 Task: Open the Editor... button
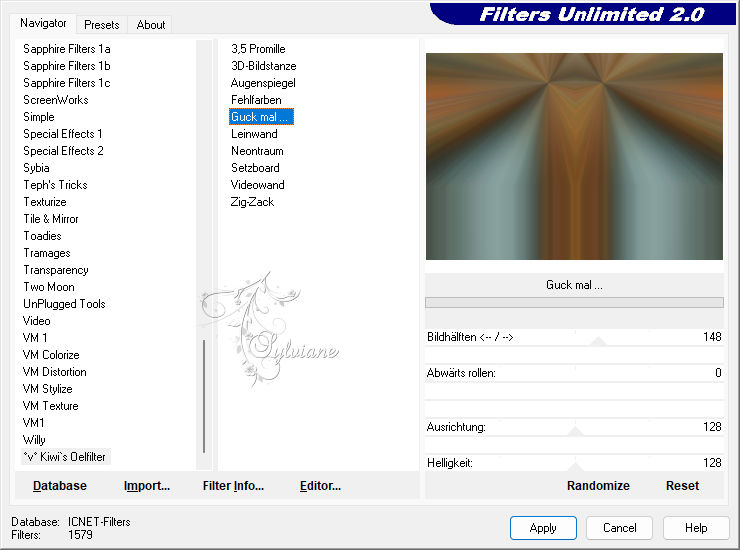pos(320,485)
